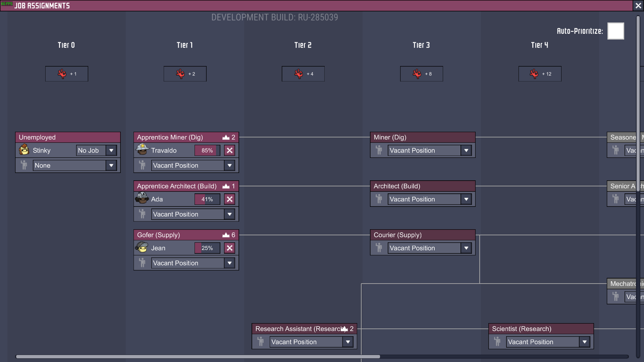This screenshot has height=362, width=644.
Task: Toggle the Auto-Prioritize checkbox
Action: click(x=616, y=31)
